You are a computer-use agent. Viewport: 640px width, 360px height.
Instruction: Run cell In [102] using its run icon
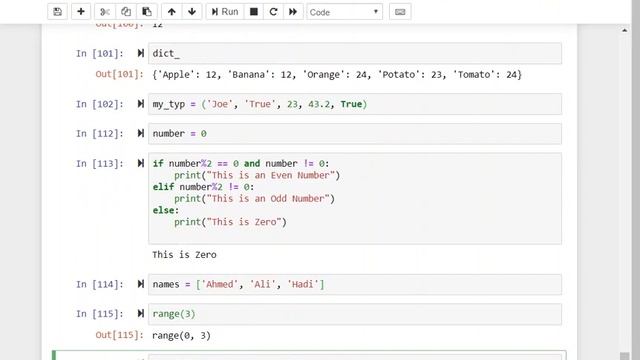point(141,104)
